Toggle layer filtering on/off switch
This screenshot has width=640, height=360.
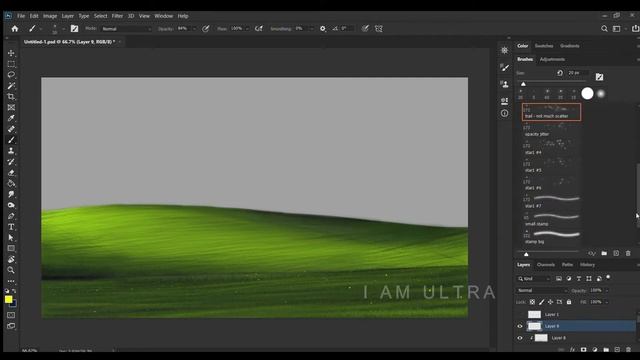(x=608, y=278)
